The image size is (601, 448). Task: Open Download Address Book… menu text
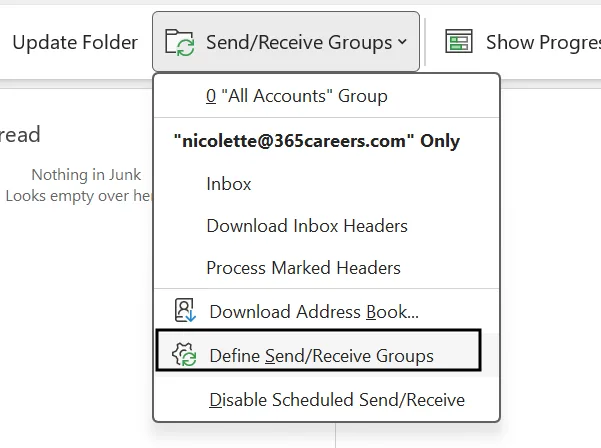[x=314, y=312]
